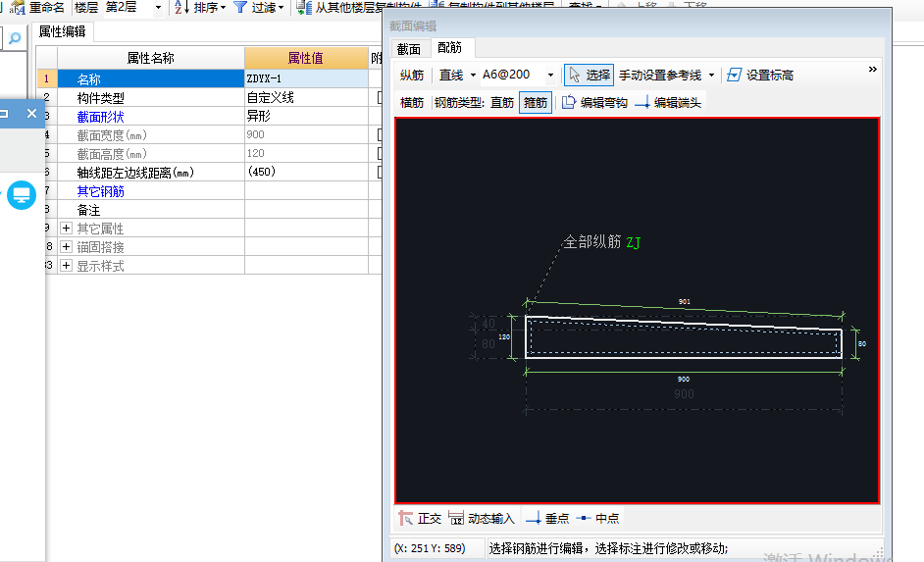Click the ZDYX-1 name value field
Viewport: 924px width, 562px height.
306,78
